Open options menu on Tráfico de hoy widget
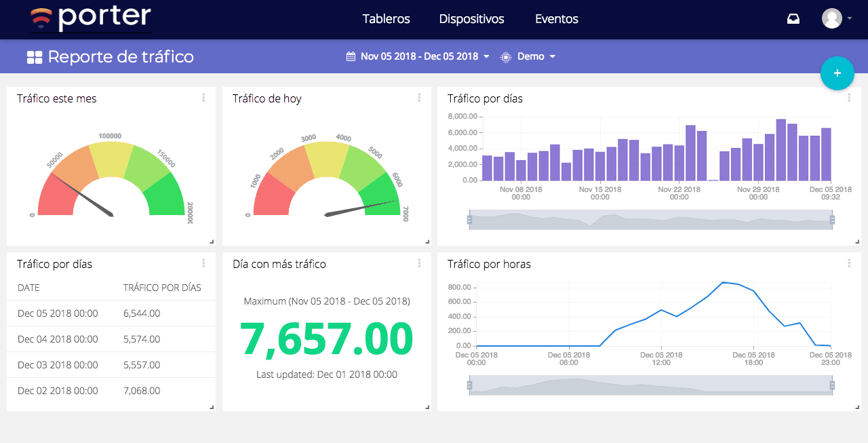 pos(419,98)
